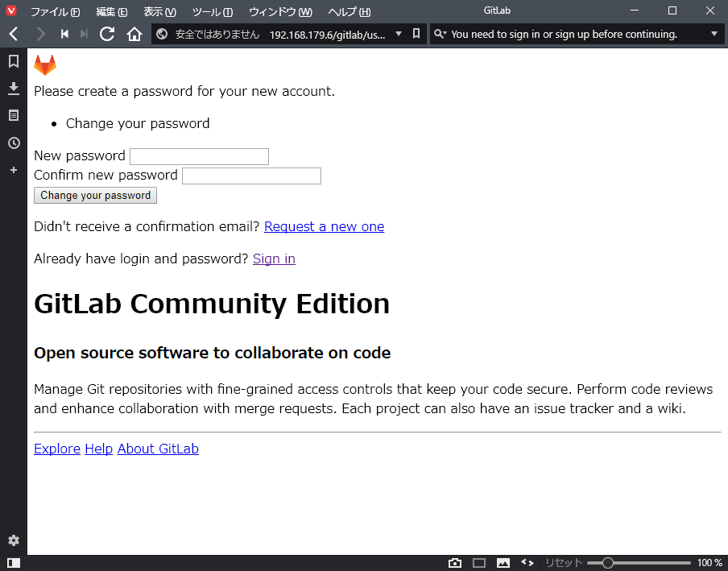Open the search engine selector
The height and width of the screenshot is (571, 728).
(440, 34)
